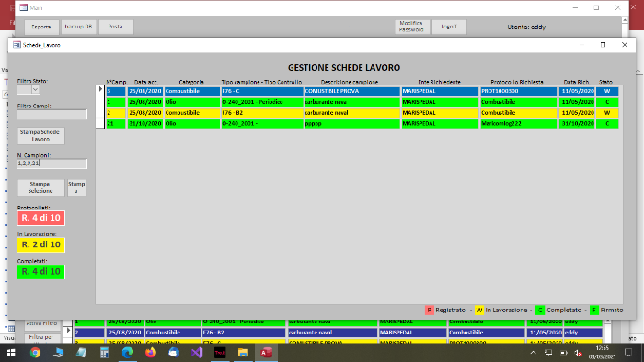Click the Posta button in Main window

116,27
